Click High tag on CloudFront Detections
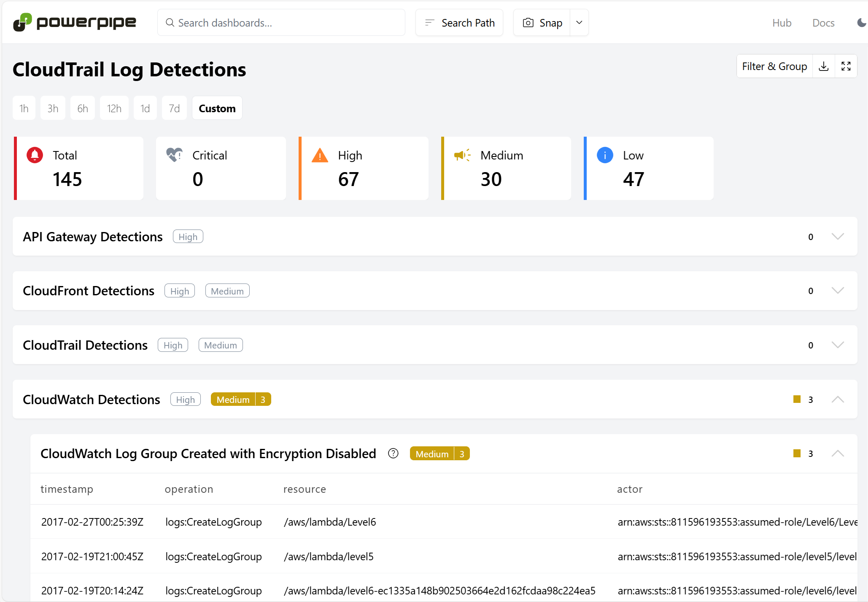The height and width of the screenshot is (602, 868). [180, 291]
